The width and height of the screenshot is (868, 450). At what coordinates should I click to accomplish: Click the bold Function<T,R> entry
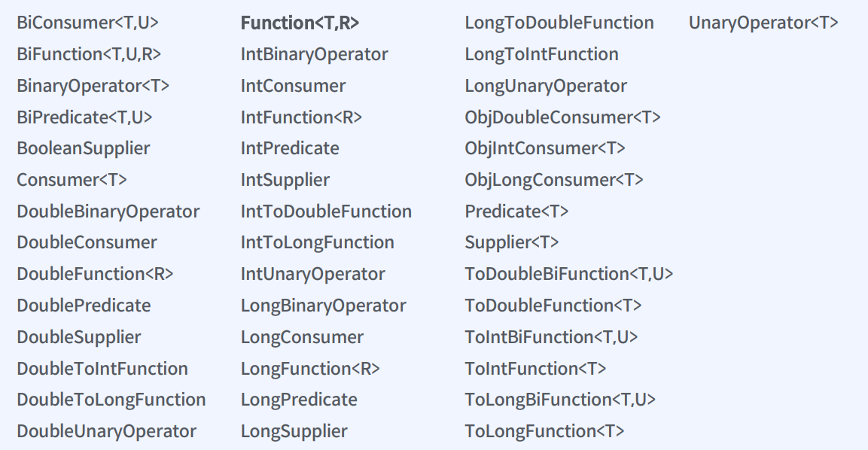click(300, 23)
